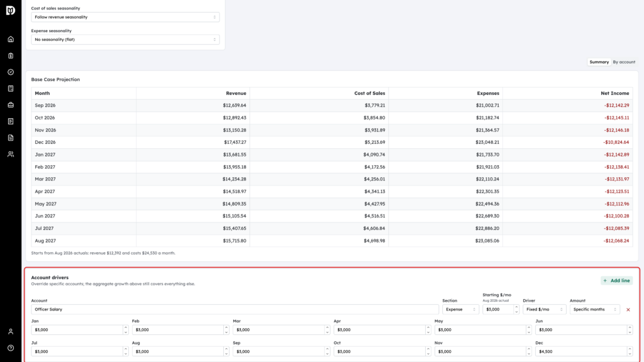The image size is (644, 362).
Task: Click the app logo in the sidebar
Action: pos(11,10)
